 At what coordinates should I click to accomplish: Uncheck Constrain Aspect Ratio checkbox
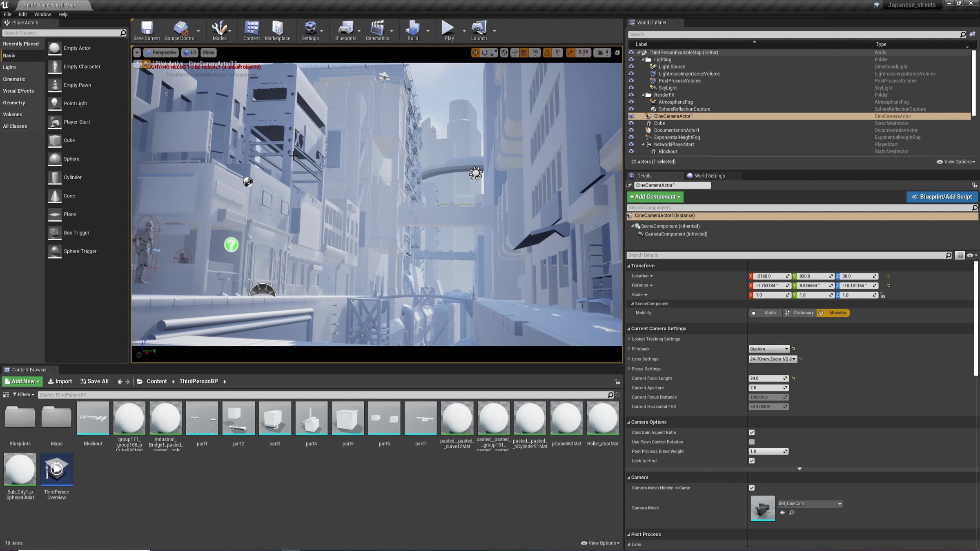pyautogui.click(x=752, y=432)
